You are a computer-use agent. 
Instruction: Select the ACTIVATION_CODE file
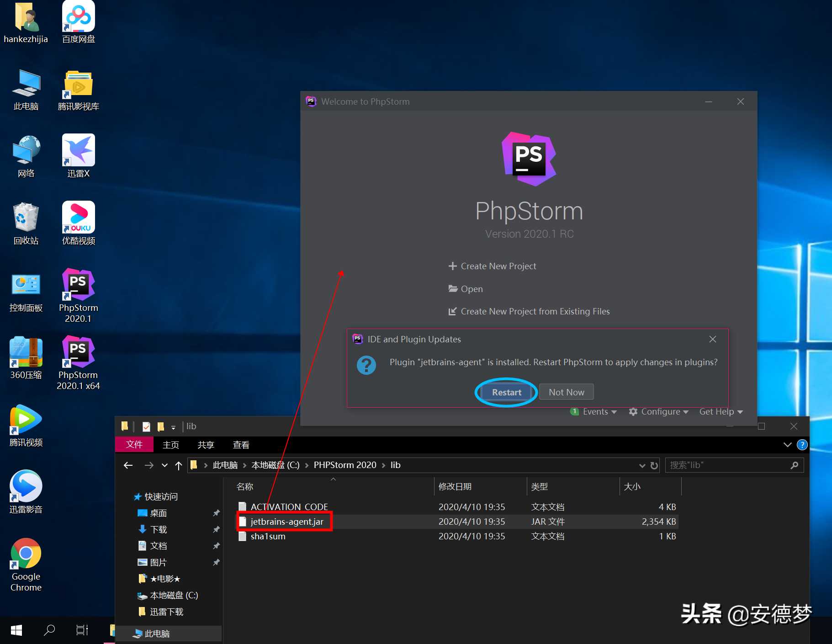(x=457, y=507)
